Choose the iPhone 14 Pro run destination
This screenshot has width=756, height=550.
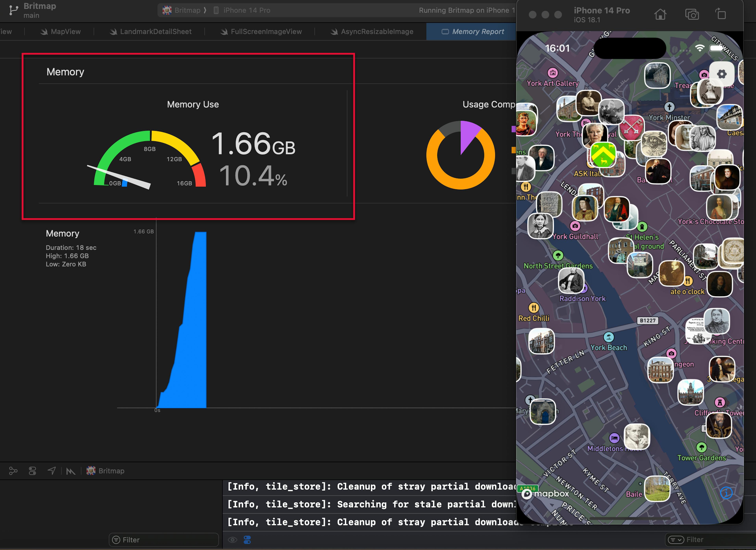(246, 10)
